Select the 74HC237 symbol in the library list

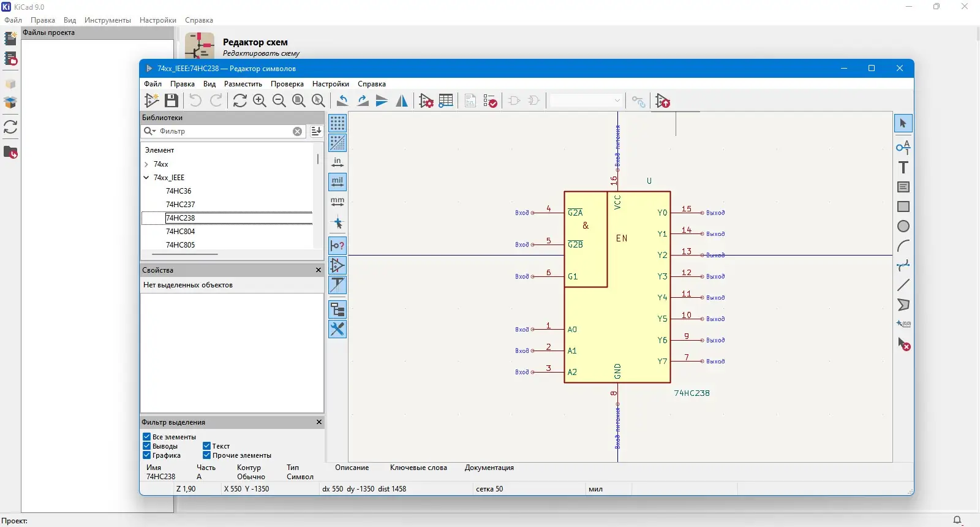tap(180, 205)
